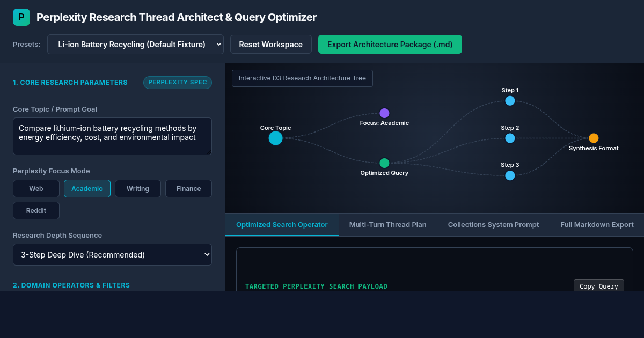Click the Copy Query button
Image resolution: width=644 pixels, height=338 pixels.
click(598, 286)
